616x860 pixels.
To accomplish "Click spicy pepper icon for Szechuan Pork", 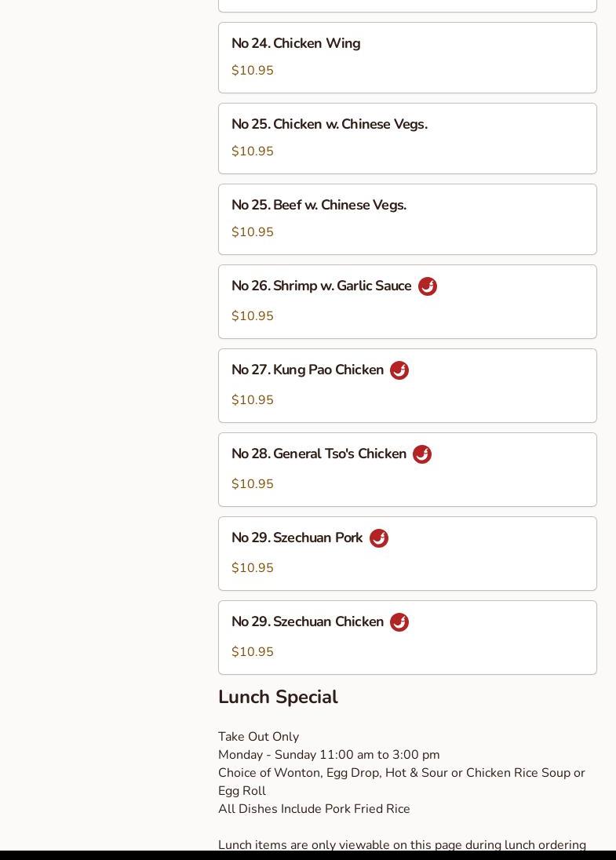I will pos(379,538).
